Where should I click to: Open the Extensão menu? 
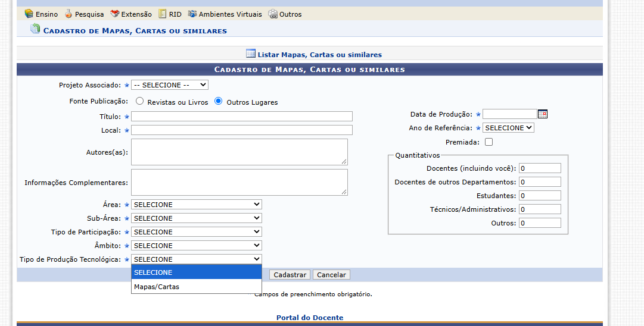click(x=136, y=14)
